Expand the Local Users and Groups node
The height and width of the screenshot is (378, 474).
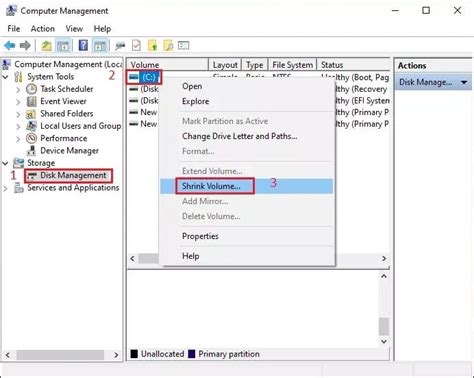(x=18, y=126)
